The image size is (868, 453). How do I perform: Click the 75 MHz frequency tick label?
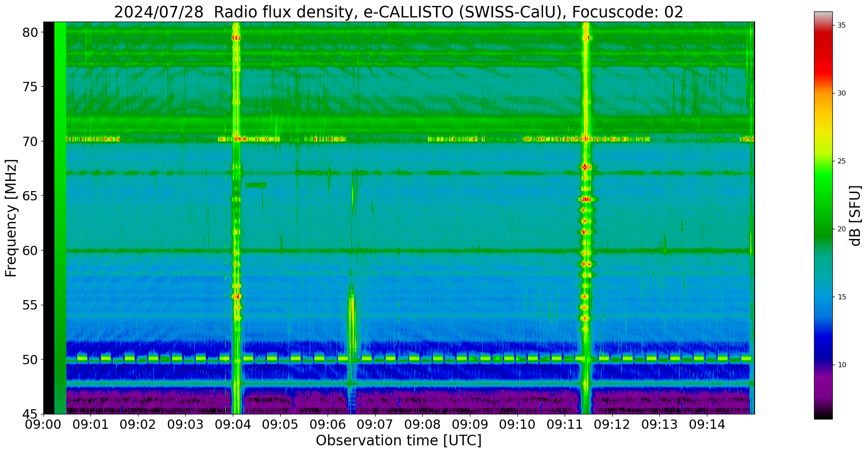30,87
